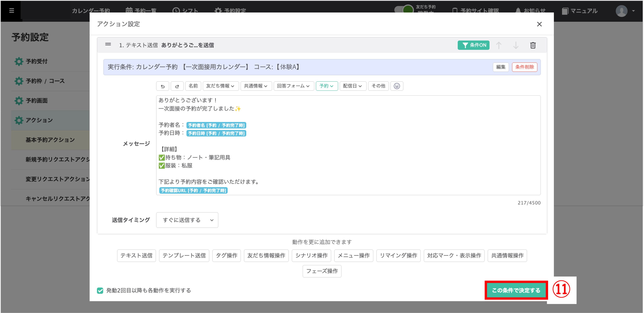Add a タグ操作 action
Image resolution: width=644 pixels, height=313 pixels.
pyautogui.click(x=226, y=256)
